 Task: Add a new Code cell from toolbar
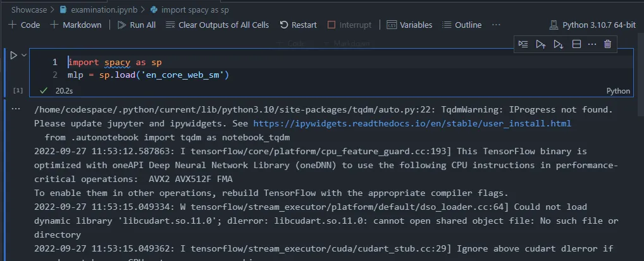[24, 25]
